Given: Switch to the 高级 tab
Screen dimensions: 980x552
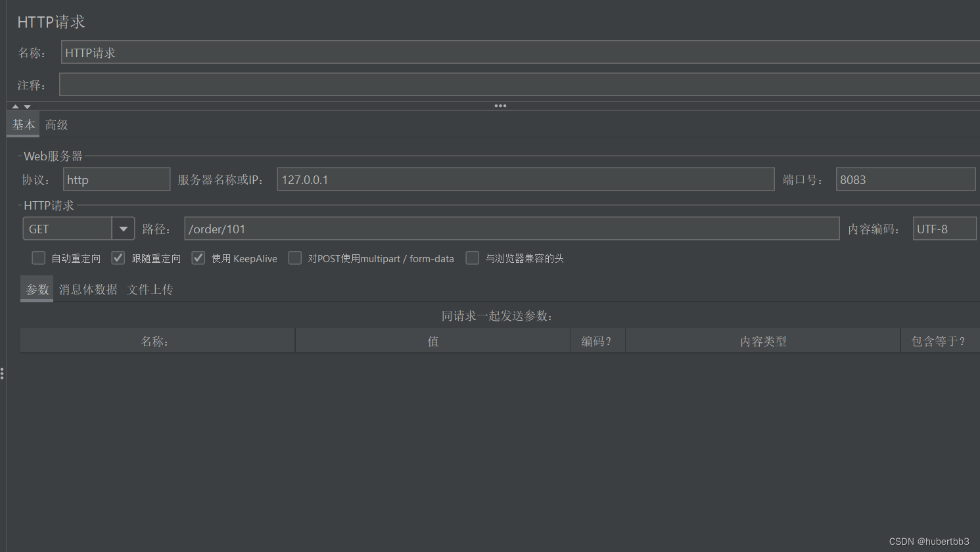Looking at the screenshot, I should (x=57, y=124).
